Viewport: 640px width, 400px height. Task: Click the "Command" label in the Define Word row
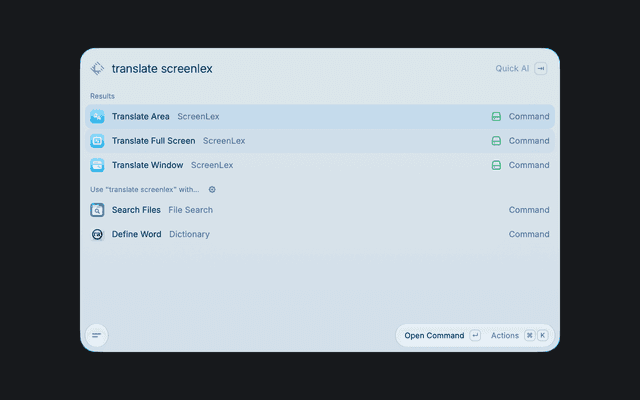tap(529, 234)
